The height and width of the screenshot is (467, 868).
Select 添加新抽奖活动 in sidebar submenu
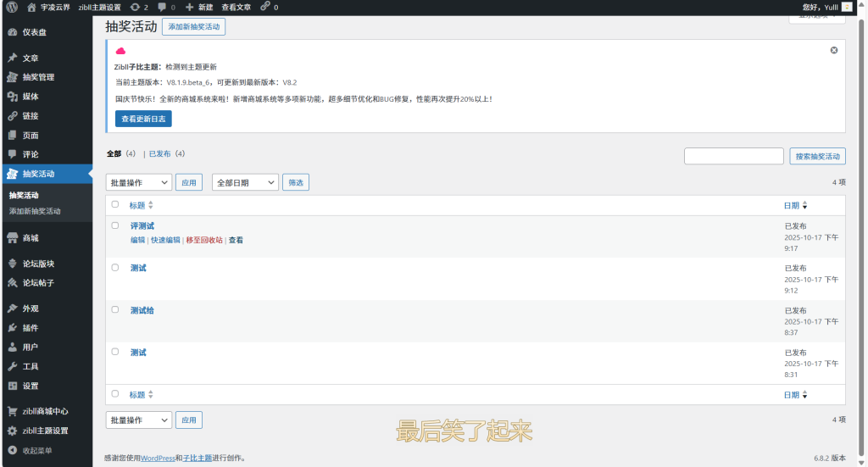(x=35, y=211)
